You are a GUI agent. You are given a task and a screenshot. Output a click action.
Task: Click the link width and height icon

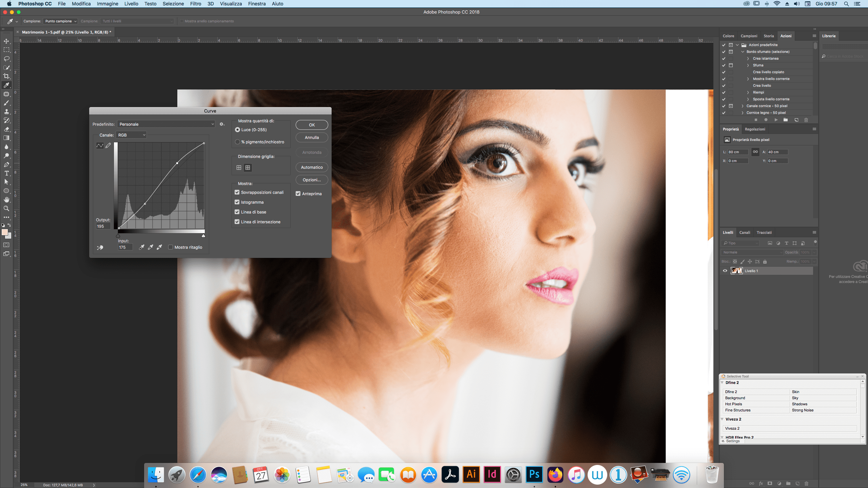(x=755, y=152)
